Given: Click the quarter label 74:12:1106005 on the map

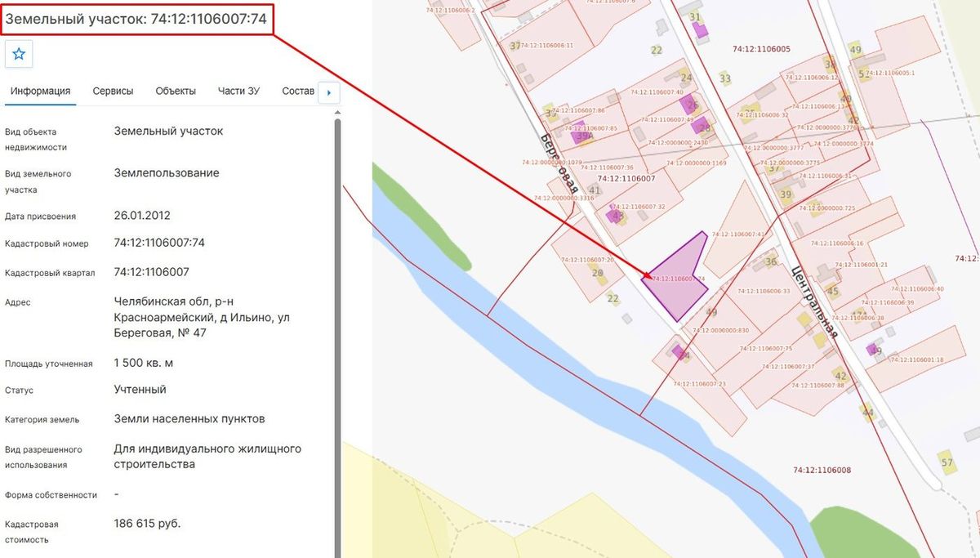Looking at the screenshot, I should (x=761, y=49).
